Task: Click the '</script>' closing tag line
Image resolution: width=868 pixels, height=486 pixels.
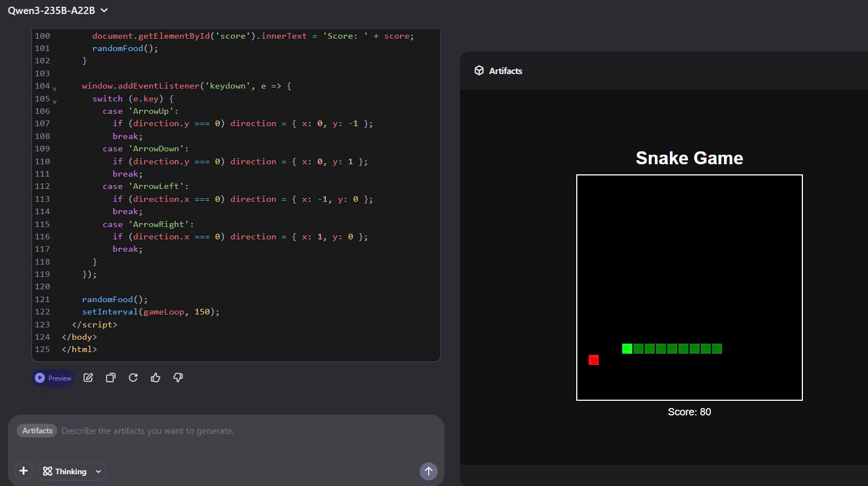Action: coord(95,325)
